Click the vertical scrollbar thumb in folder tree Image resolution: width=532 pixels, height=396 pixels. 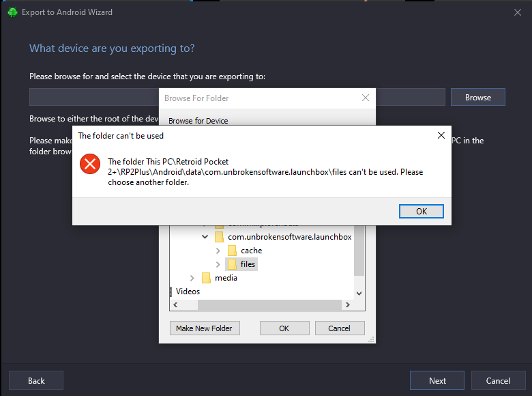click(359, 251)
